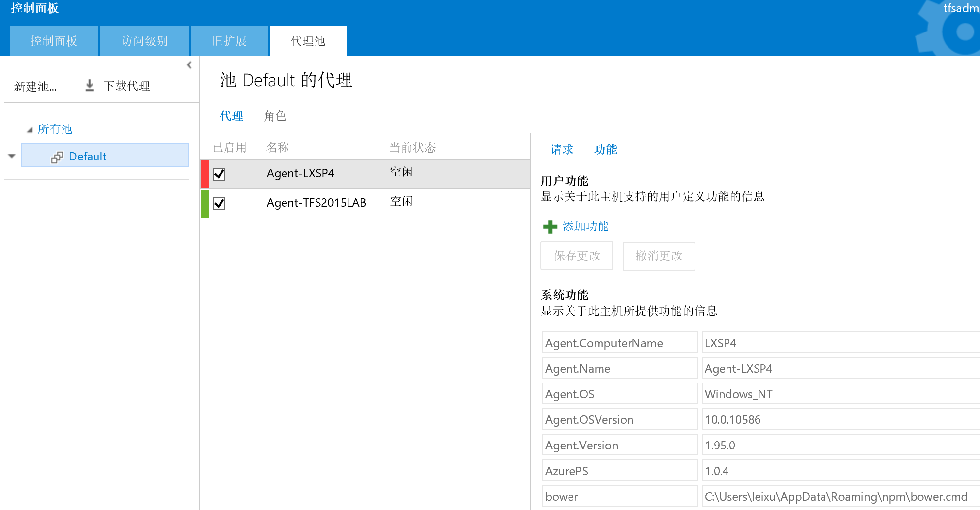Screen dimensions: 980x510
Task: Sort by the 当前状态 column header
Action: point(412,148)
